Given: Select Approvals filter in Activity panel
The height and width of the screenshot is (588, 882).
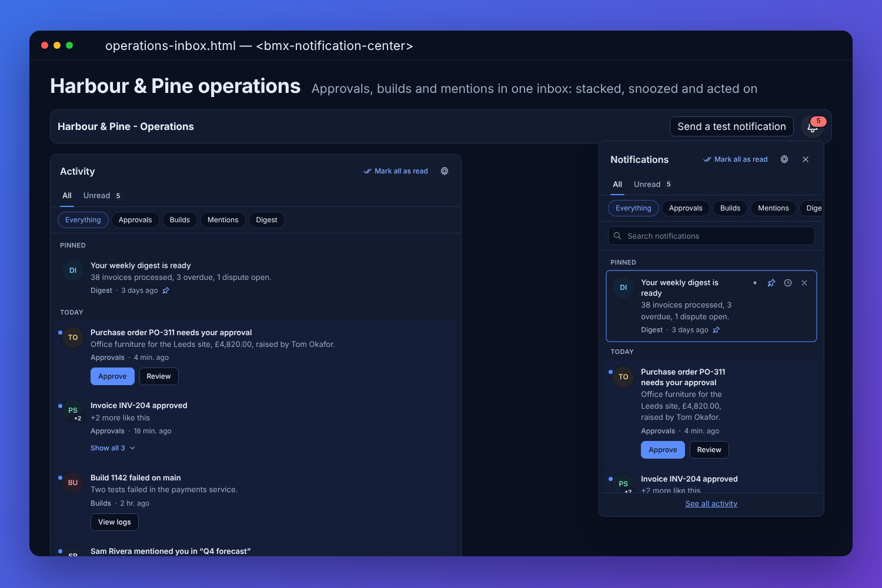Looking at the screenshot, I should pos(135,220).
